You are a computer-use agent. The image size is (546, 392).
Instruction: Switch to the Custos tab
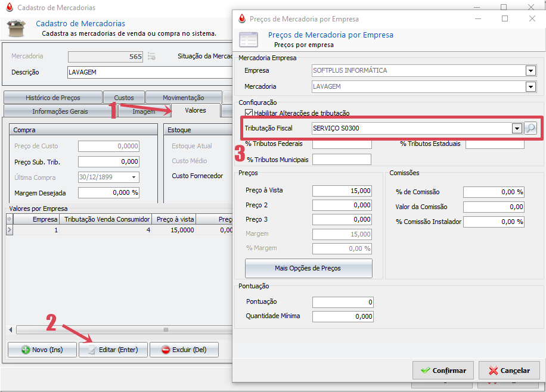pos(124,98)
